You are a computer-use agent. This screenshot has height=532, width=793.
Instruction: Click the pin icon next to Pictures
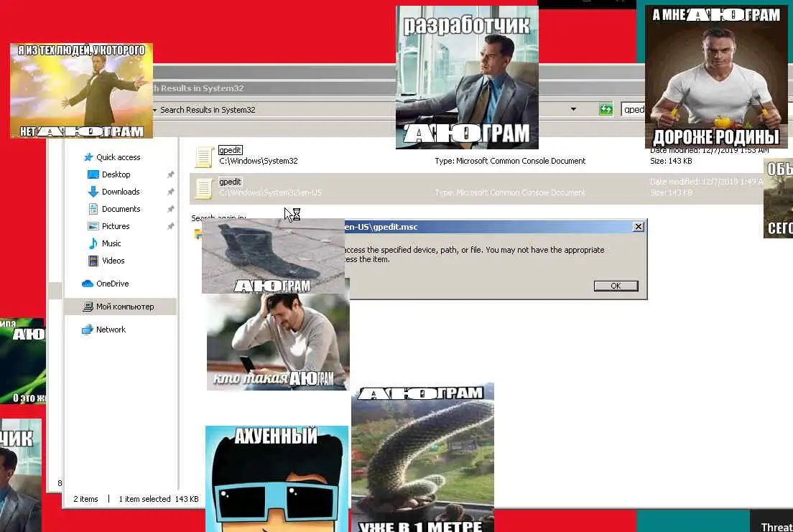pos(171,226)
